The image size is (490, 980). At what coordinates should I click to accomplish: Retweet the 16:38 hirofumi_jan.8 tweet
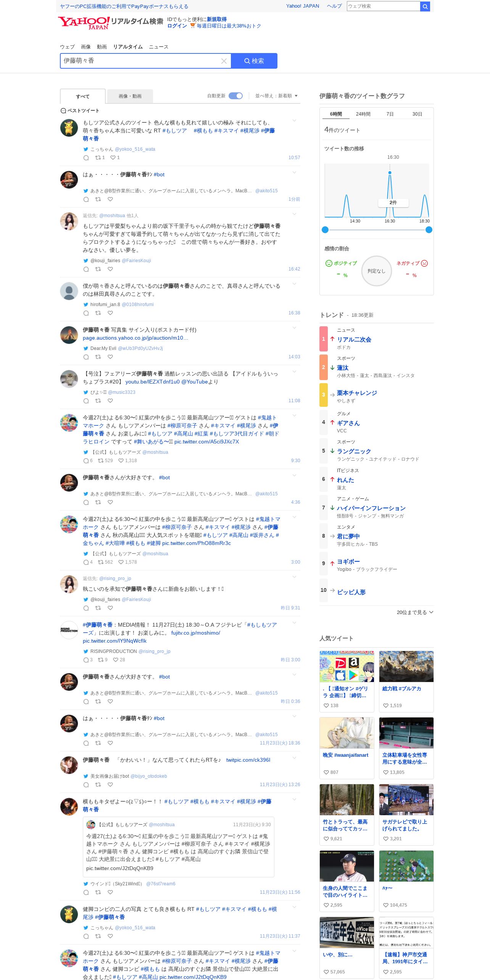point(98,313)
